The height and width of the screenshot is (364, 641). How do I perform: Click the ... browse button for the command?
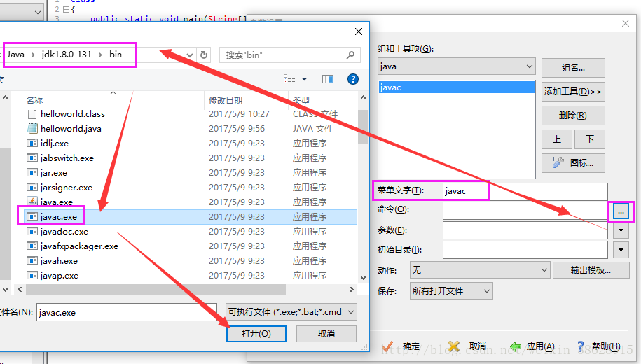click(x=621, y=211)
